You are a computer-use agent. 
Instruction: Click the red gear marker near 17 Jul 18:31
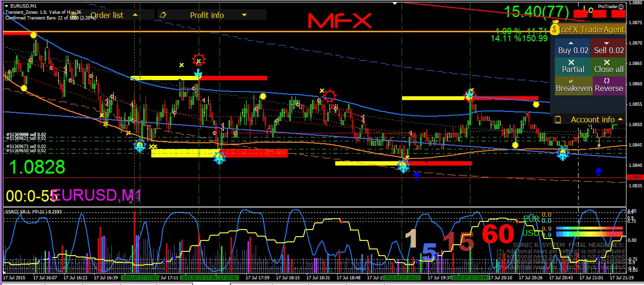click(330, 97)
